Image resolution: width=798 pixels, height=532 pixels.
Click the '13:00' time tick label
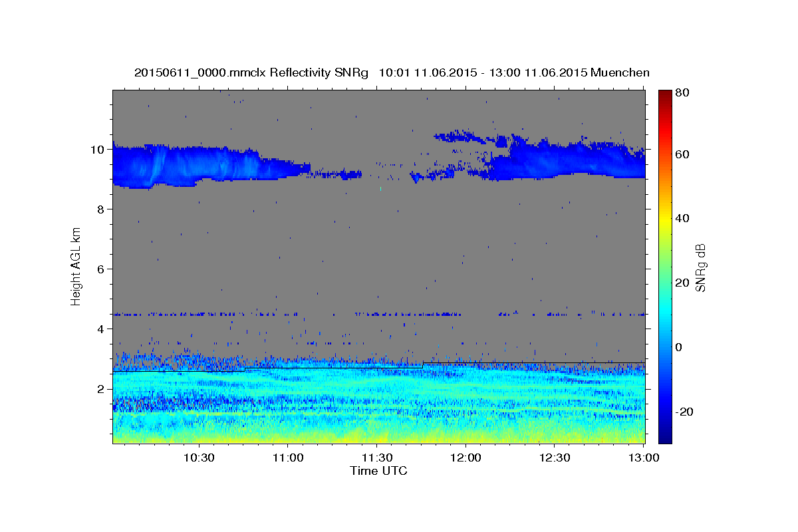coord(644,458)
